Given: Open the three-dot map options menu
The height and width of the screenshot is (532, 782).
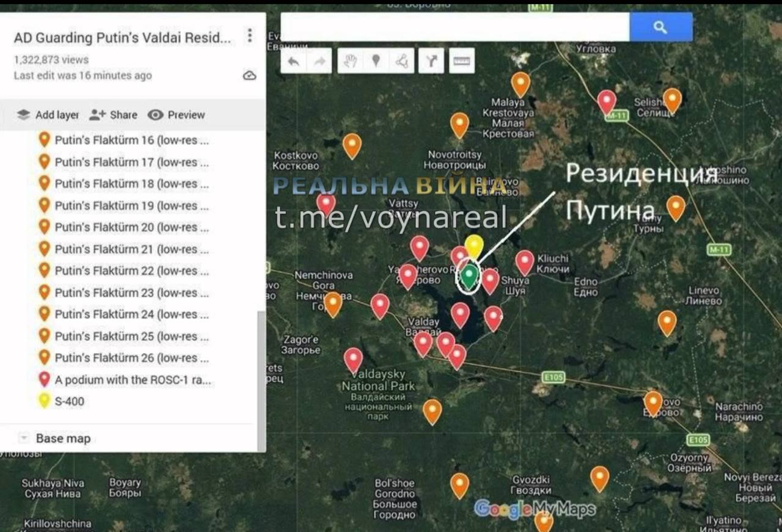Looking at the screenshot, I should click(249, 36).
